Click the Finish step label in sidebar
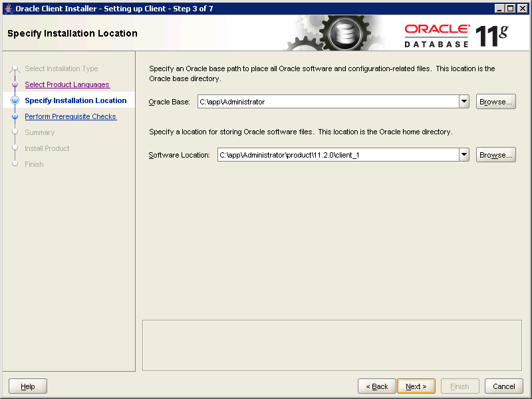Image resolution: width=532 pixels, height=399 pixels. [34, 164]
